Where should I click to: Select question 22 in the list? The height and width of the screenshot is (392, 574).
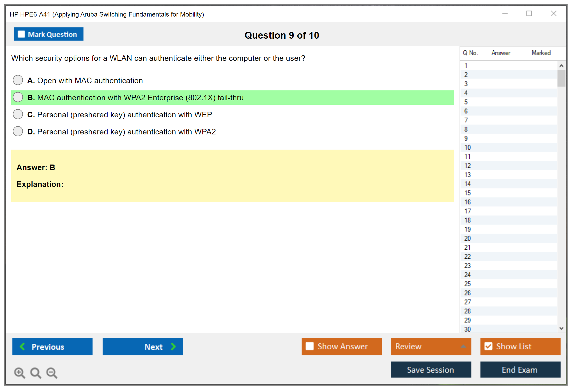click(x=467, y=257)
